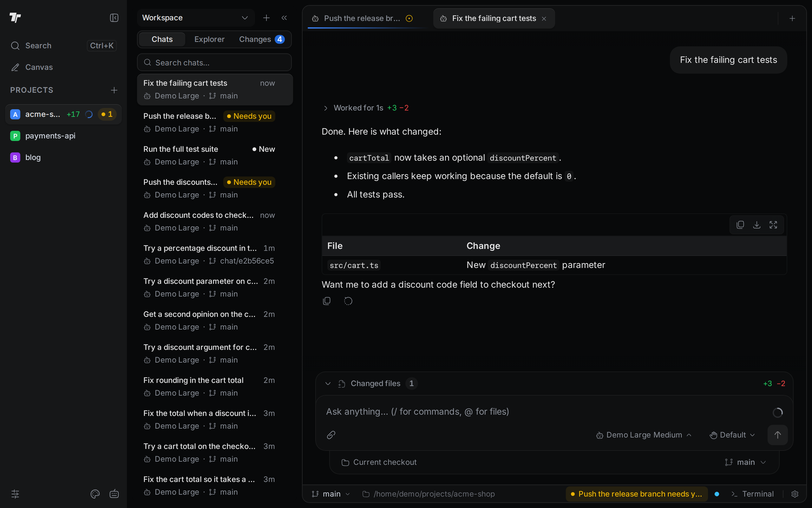The image size is (812, 508).
Task: Copy the assistant response below the message
Action: tap(327, 301)
